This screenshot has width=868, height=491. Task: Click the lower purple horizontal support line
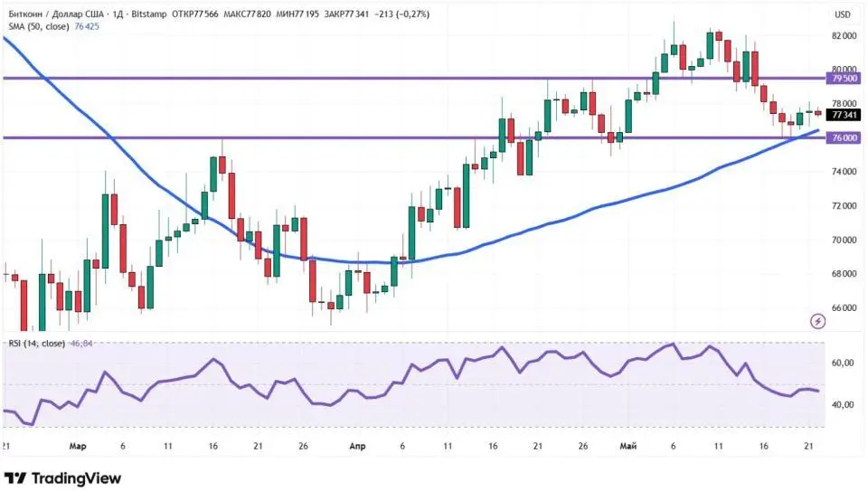tap(414, 137)
